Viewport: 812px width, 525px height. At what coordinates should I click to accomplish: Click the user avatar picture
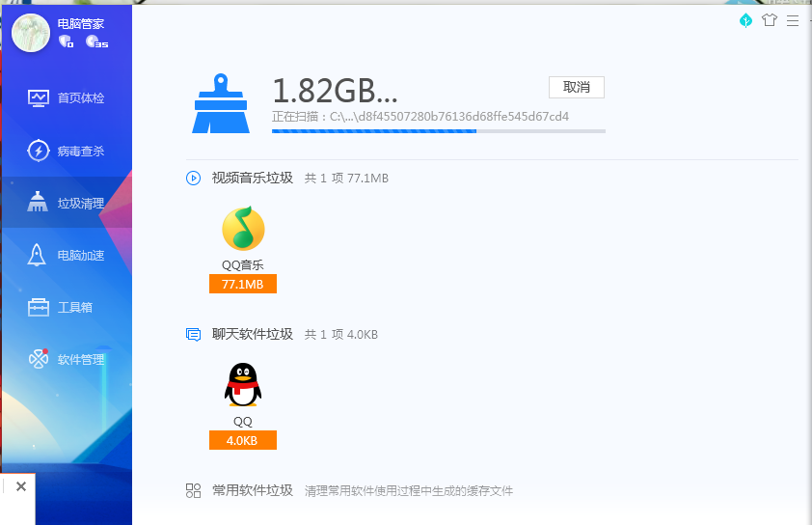click(x=31, y=33)
